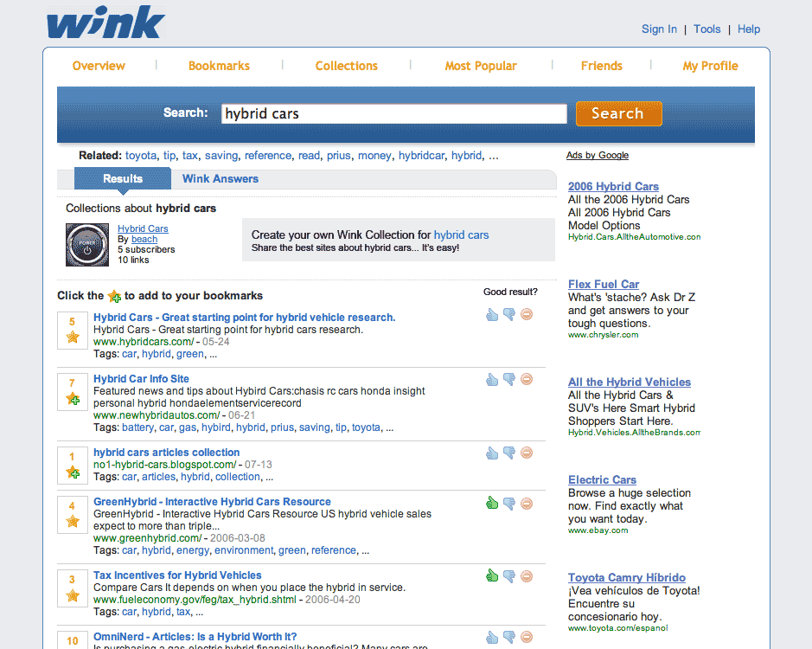Add hybrid cars articles collection to bookmarks
812x649 pixels.
[73, 472]
